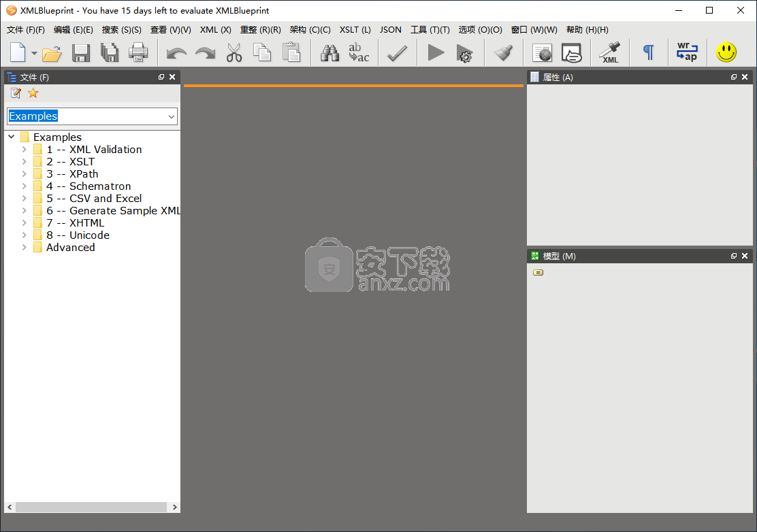Image resolution: width=757 pixels, height=532 pixels.
Task: Open the XSLT (L) menu
Action: click(x=355, y=30)
